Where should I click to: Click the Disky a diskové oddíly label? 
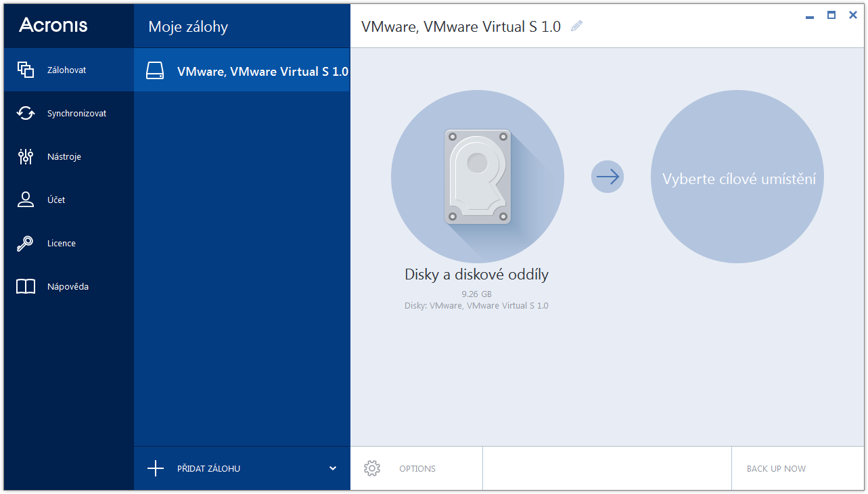coord(476,274)
